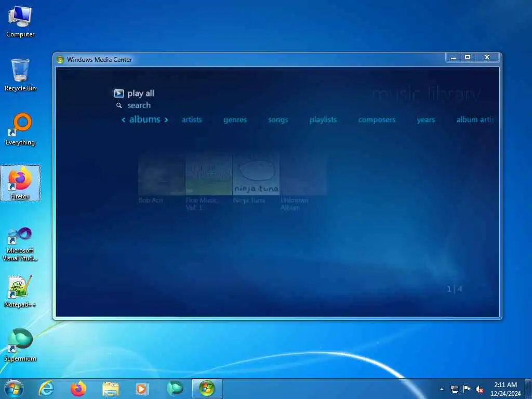This screenshot has height=399, width=532.
Task: Select the play all label
Action: pyautogui.click(x=140, y=94)
